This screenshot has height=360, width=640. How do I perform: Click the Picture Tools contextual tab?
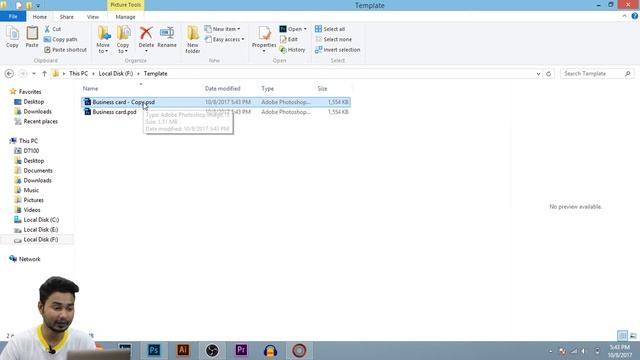(x=125, y=5)
